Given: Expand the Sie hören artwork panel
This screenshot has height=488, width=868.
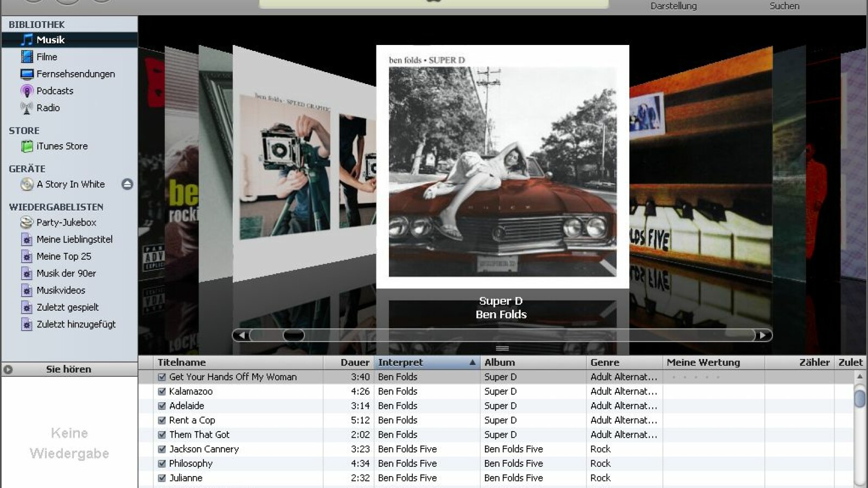Looking at the screenshot, I should click(x=9, y=369).
